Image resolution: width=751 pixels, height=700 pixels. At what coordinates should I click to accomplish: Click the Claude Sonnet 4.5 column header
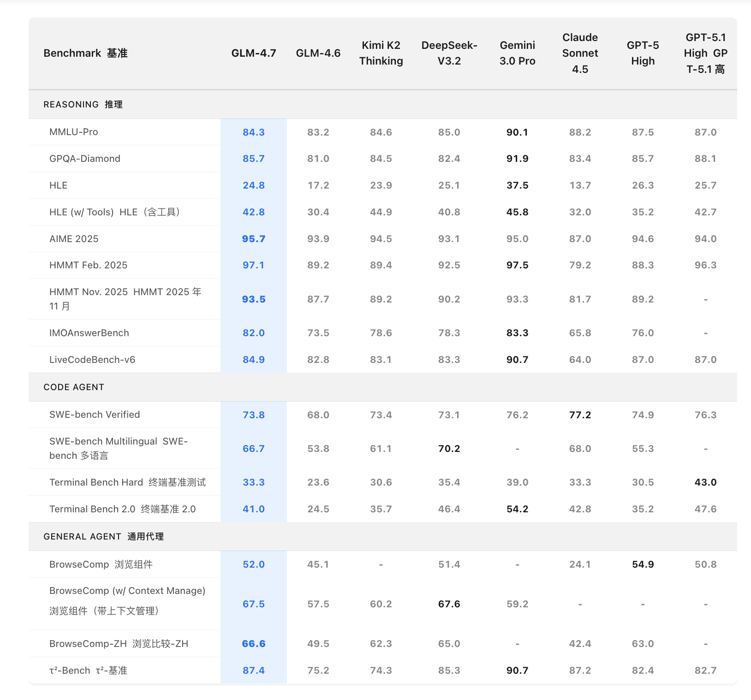click(580, 53)
